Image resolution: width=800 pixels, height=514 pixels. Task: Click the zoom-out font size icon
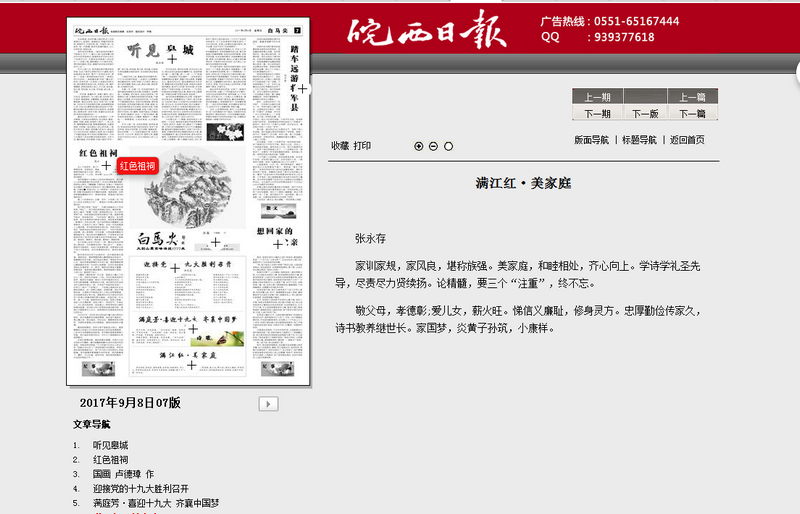tap(434, 146)
